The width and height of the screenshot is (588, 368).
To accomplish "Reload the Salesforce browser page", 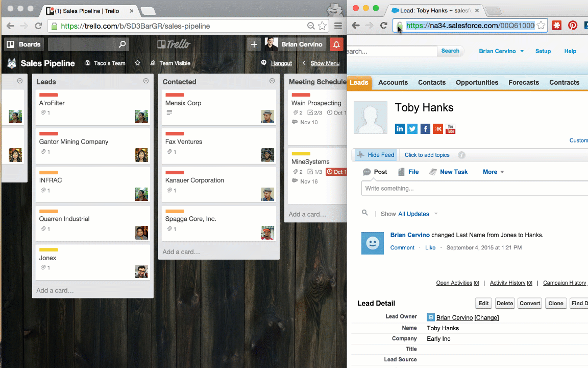I will (383, 25).
